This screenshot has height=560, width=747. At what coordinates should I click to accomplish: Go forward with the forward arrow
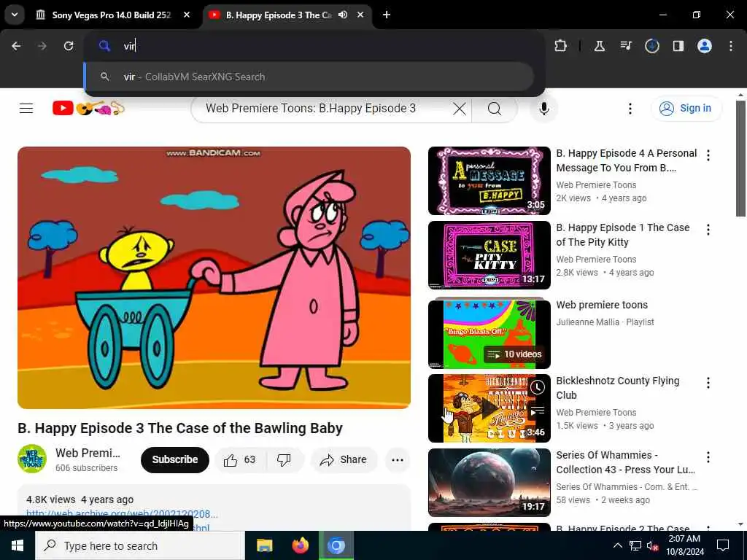click(x=42, y=46)
